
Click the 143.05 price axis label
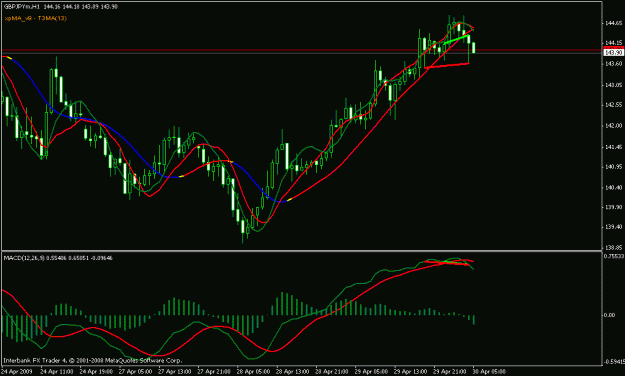pyautogui.click(x=613, y=85)
